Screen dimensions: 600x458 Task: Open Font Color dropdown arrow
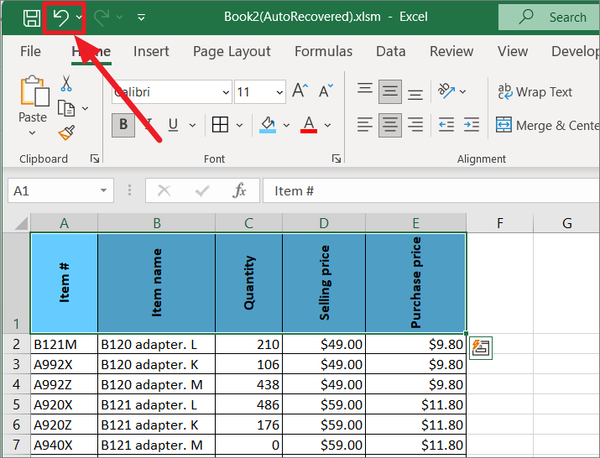328,125
